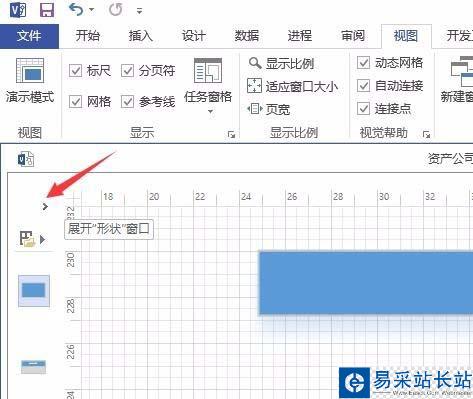Viewport: 473px width, 399px height.
Task: Set zoom to 页宽
Action: click(268, 109)
